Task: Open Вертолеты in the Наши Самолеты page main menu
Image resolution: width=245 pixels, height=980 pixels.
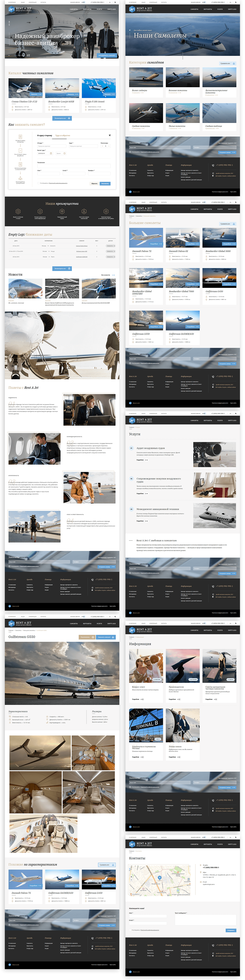Action: click(208, 9)
